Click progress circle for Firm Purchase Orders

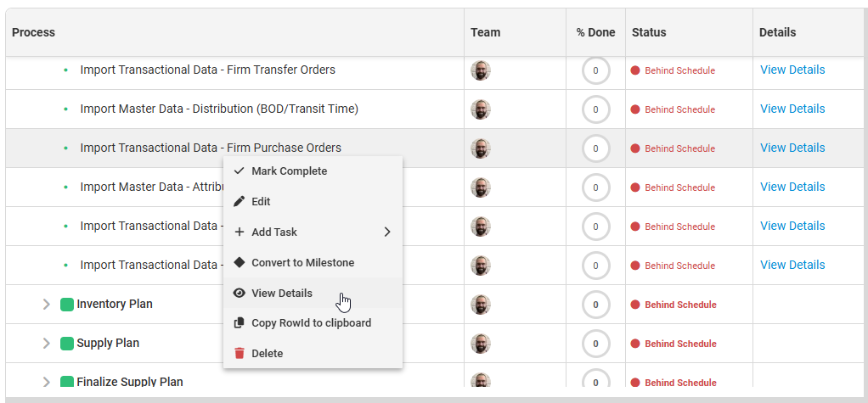point(595,148)
